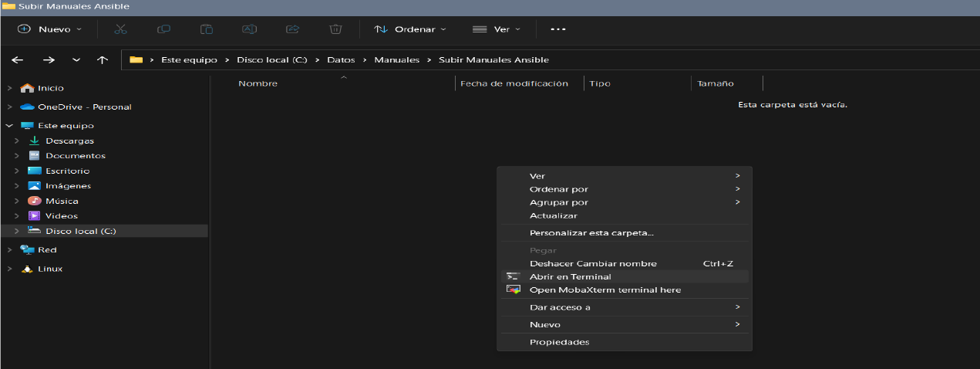Click the Cut scissors icon in toolbar

120,29
